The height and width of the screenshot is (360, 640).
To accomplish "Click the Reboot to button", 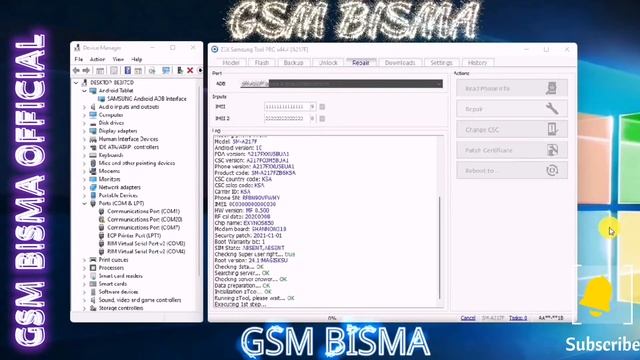I will [512, 171].
